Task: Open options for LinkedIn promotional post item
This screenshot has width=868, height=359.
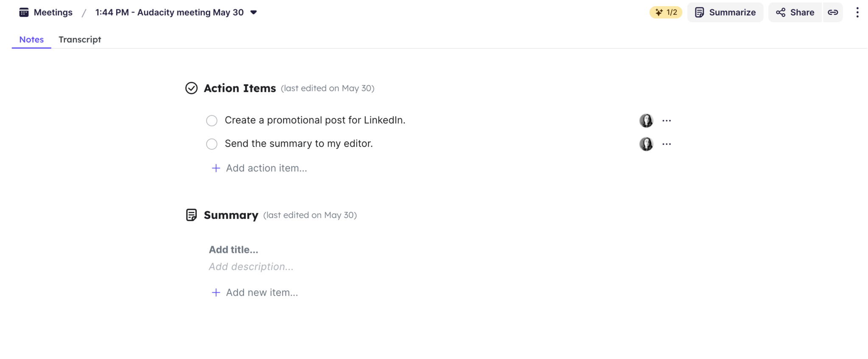Action: pos(667,121)
